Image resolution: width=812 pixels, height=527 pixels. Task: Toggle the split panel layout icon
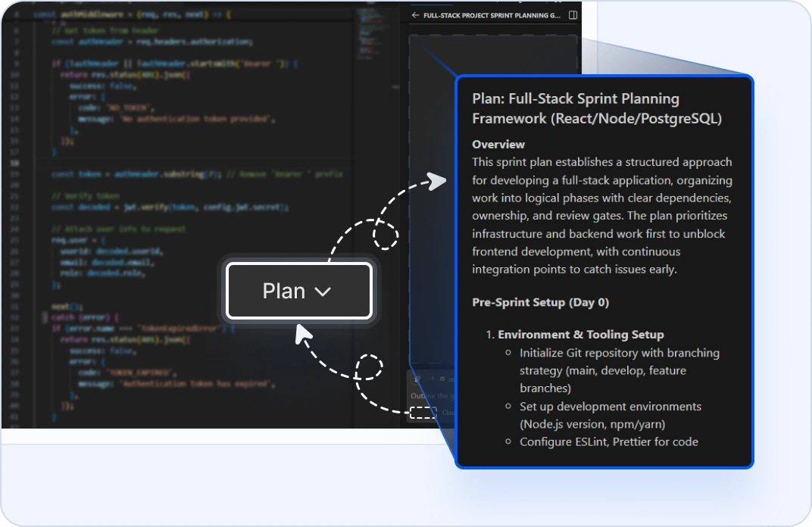click(573, 15)
